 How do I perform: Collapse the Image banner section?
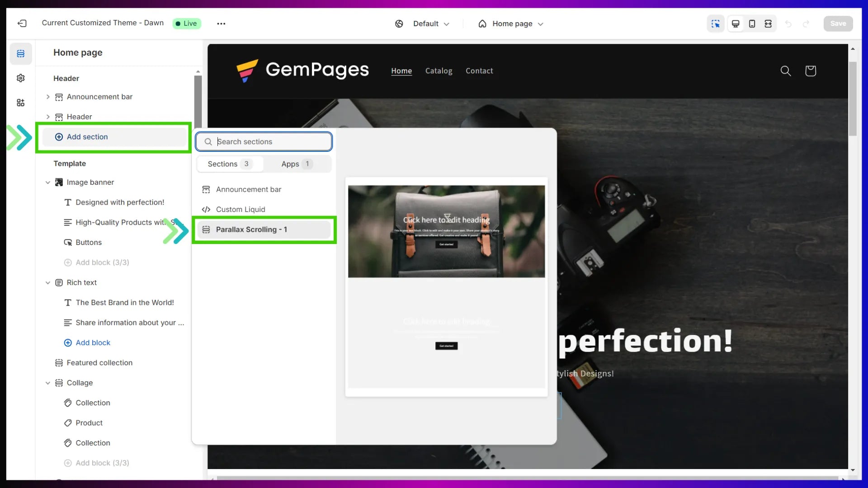pos(48,182)
